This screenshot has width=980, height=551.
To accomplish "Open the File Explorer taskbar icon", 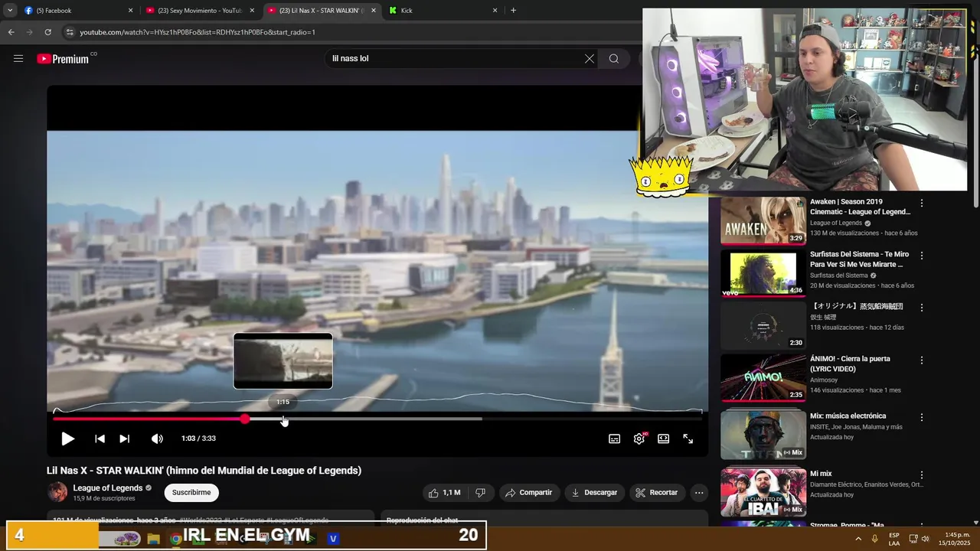I will [153, 539].
